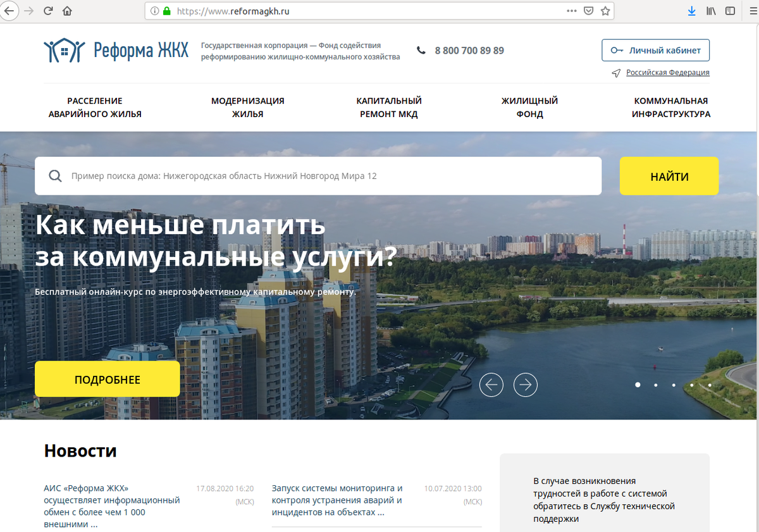The width and height of the screenshot is (759, 532).
Task: Bookmark the page using the star icon
Action: [x=605, y=11]
